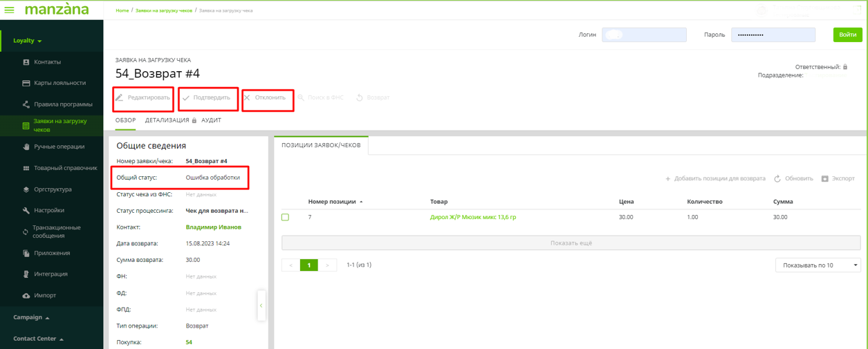Tick the checkbox for position 7
This screenshot has height=349, width=868.
(285, 217)
